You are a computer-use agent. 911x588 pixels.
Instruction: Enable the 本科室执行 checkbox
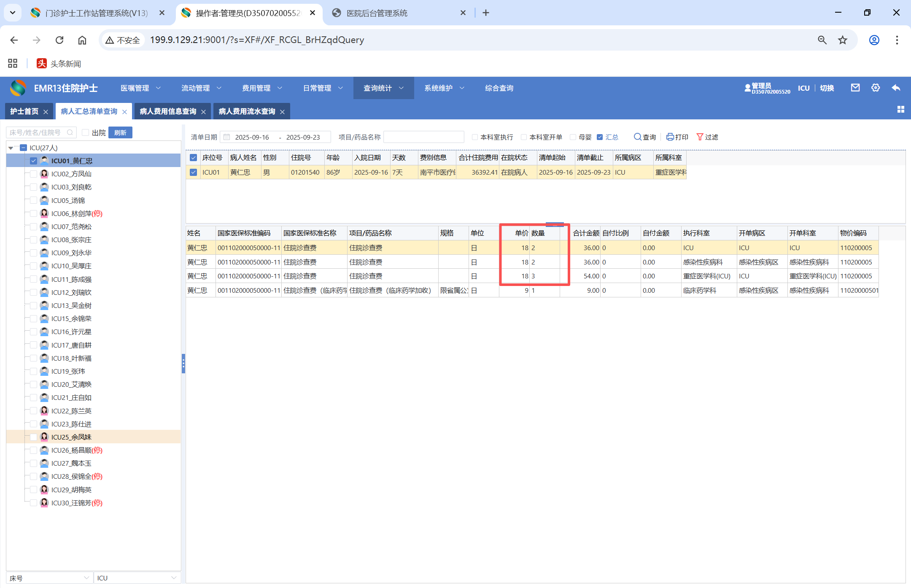tap(475, 137)
